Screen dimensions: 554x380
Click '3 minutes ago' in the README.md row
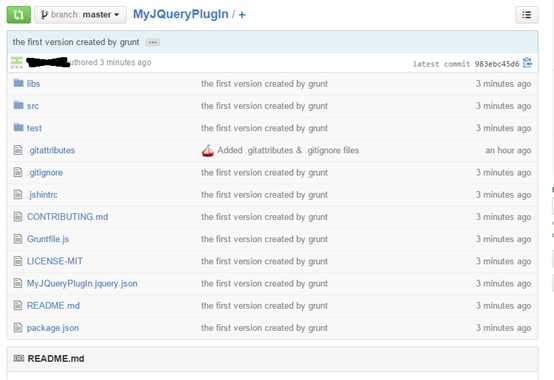pyautogui.click(x=503, y=306)
